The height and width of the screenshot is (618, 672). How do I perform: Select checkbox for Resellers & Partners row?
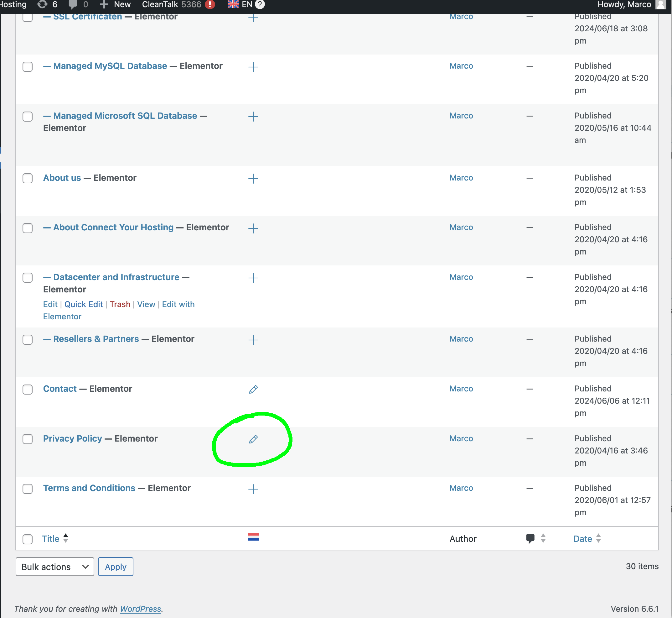pos(28,339)
